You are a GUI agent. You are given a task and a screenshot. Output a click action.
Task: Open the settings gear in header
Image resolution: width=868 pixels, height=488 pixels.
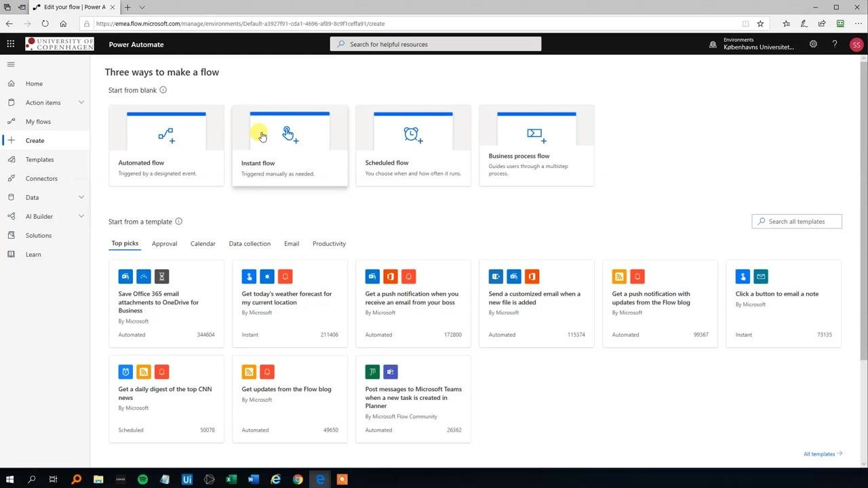coord(813,44)
